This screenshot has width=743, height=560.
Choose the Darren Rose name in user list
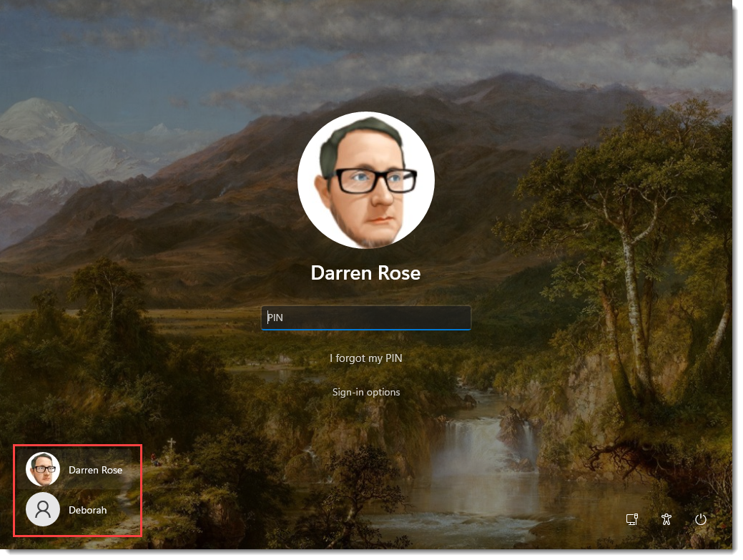(95, 471)
